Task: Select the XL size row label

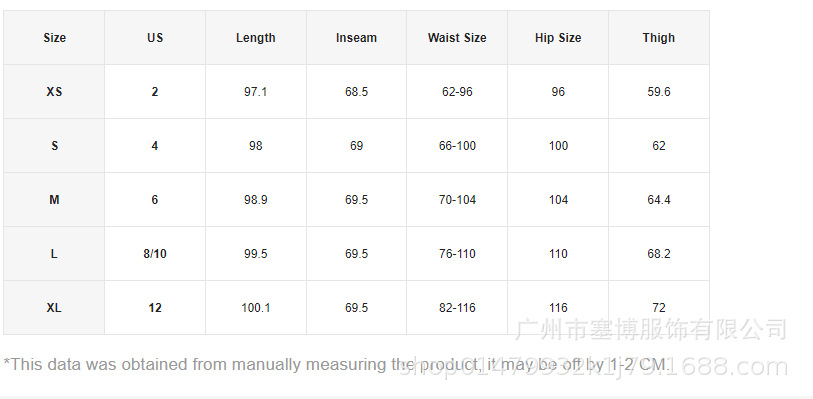Action: pos(54,308)
